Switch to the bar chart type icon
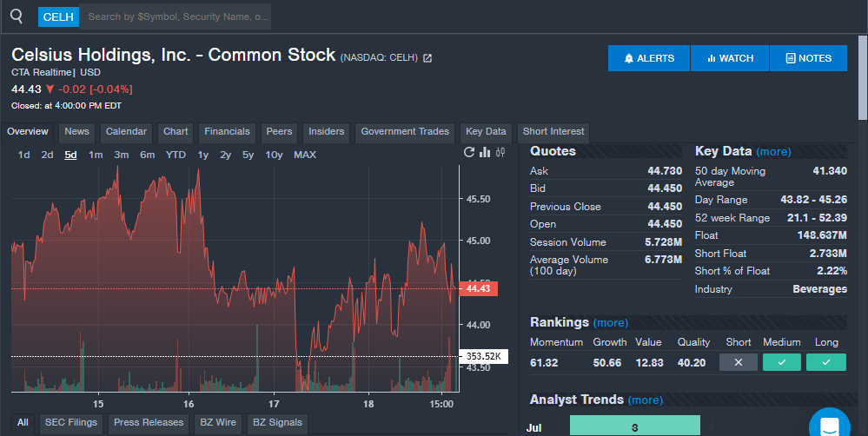This screenshot has height=436, width=868. pos(485,152)
